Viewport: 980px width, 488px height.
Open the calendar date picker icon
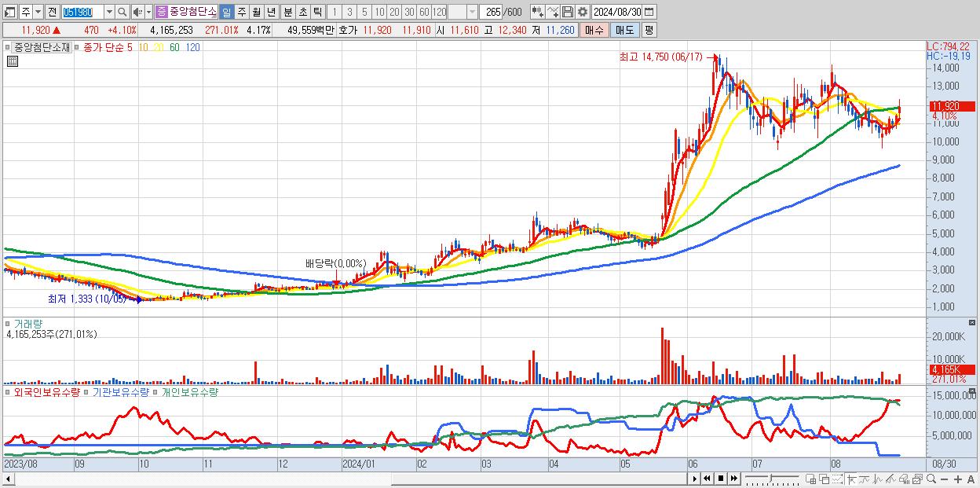tap(649, 12)
